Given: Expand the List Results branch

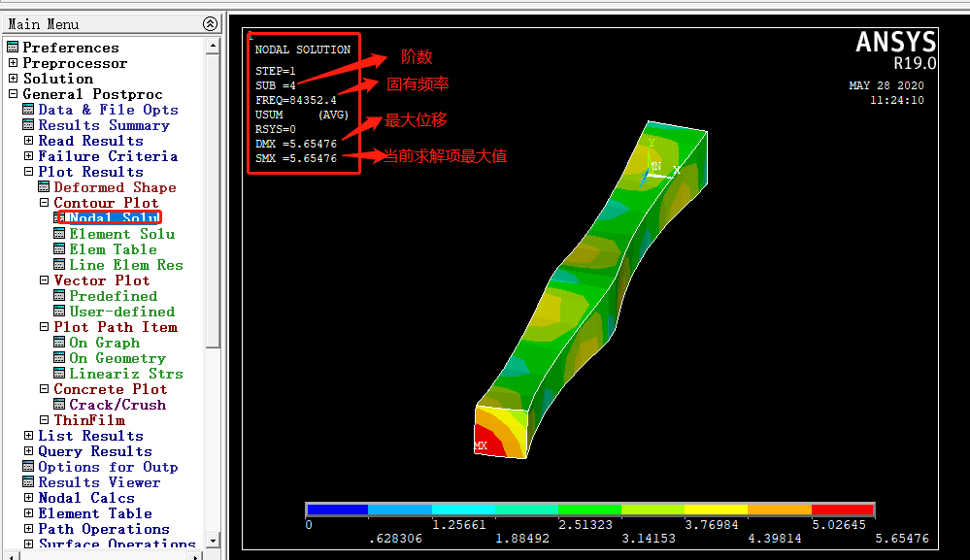Looking at the screenshot, I should point(28,435).
